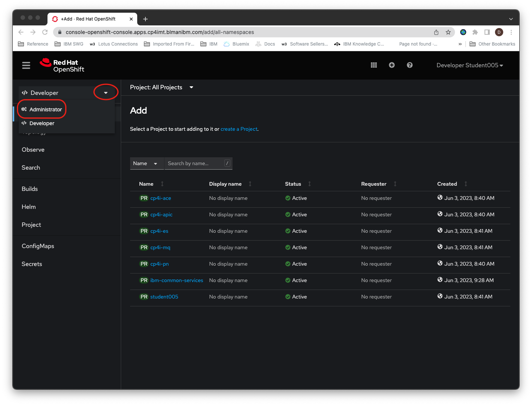The height and width of the screenshot is (405, 532).
Task: Click PR badge for student005
Action: coord(144,297)
